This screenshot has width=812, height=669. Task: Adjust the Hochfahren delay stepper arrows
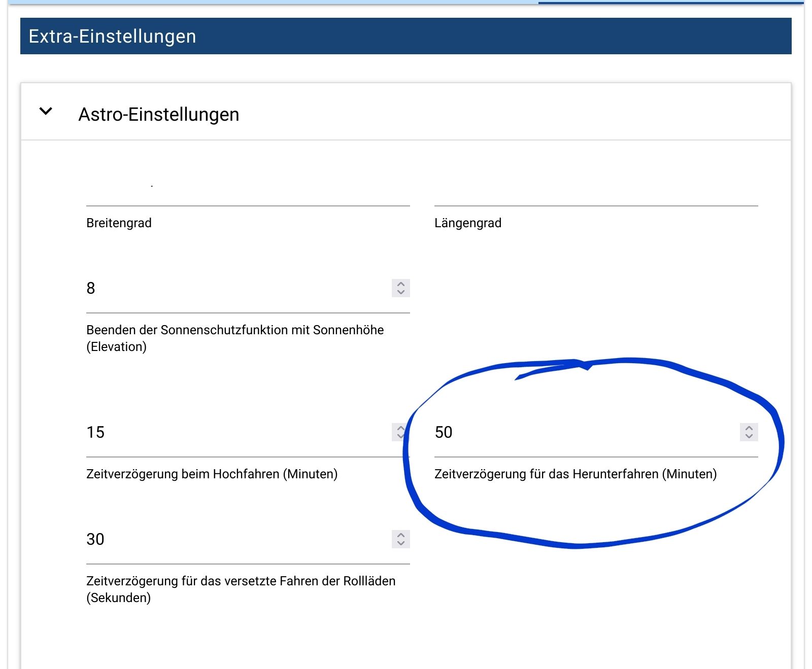pyautogui.click(x=401, y=432)
